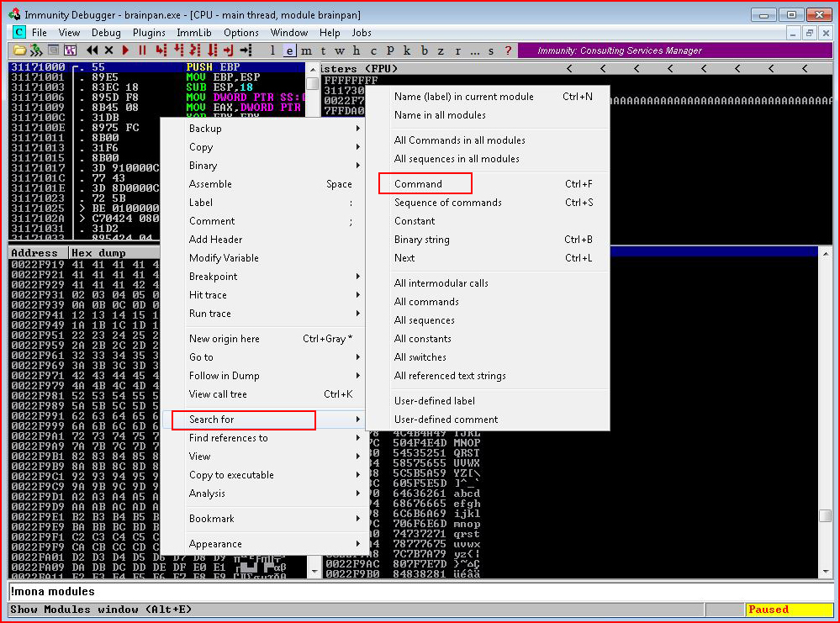Click the Step over toolbar icon
Viewport: 840px width, 623px height.
pyautogui.click(x=178, y=50)
